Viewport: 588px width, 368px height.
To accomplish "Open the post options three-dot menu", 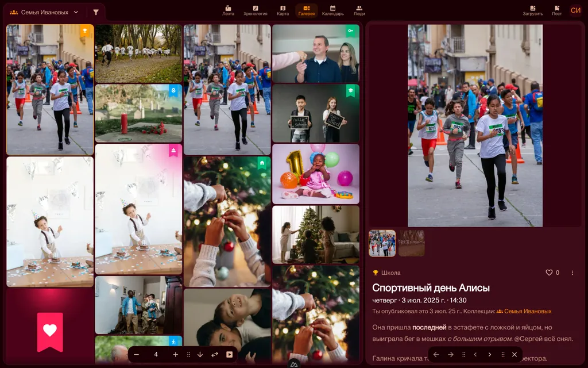I will coord(572,273).
